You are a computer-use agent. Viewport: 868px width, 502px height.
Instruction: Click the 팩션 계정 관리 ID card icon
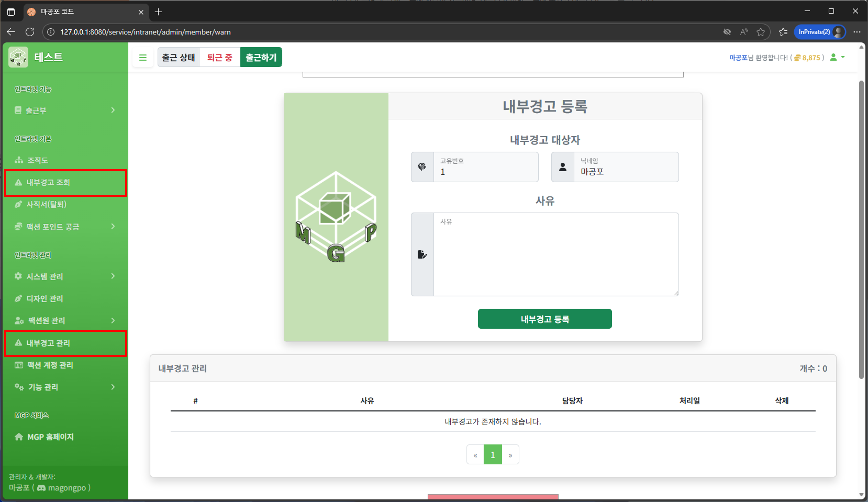[x=19, y=365]
